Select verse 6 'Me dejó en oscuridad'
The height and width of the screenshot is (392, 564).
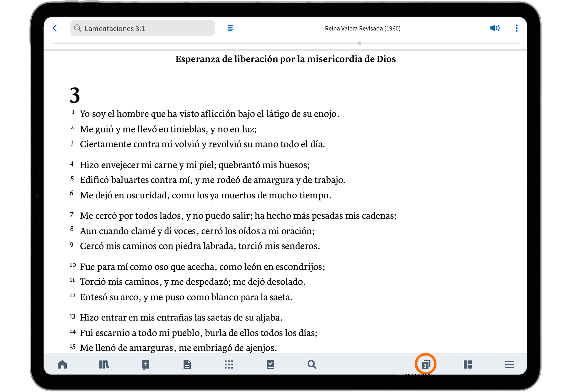(206, 195)
